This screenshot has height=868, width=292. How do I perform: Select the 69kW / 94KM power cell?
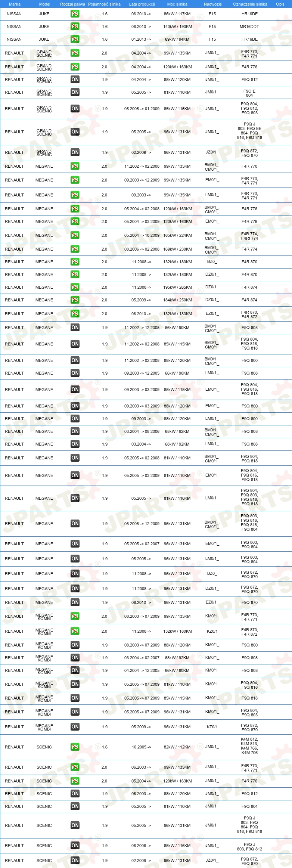click(177, 39)
